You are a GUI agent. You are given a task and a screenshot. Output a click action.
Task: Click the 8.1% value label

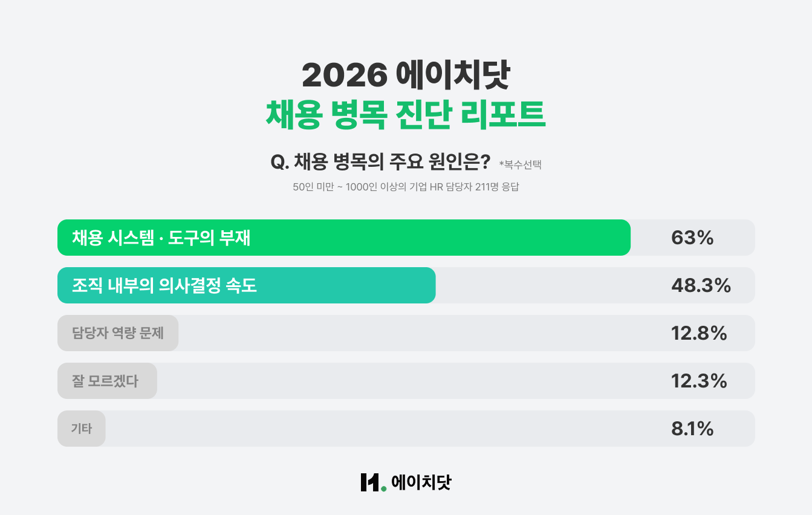click(x=692, y=429)
